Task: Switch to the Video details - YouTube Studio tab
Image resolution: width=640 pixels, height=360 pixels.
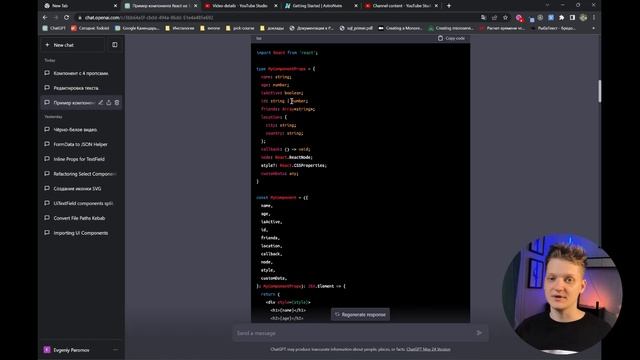Action: (x=241, y=6)
